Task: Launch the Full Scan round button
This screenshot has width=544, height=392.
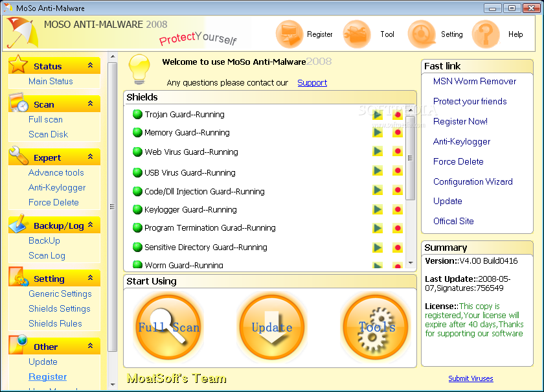Action: [168, 327]
